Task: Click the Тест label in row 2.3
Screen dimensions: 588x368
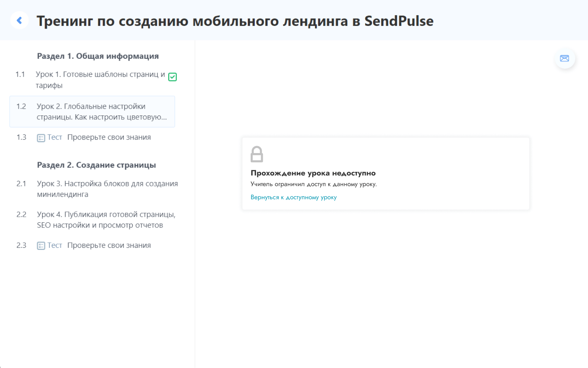Action: coord(55,245)
